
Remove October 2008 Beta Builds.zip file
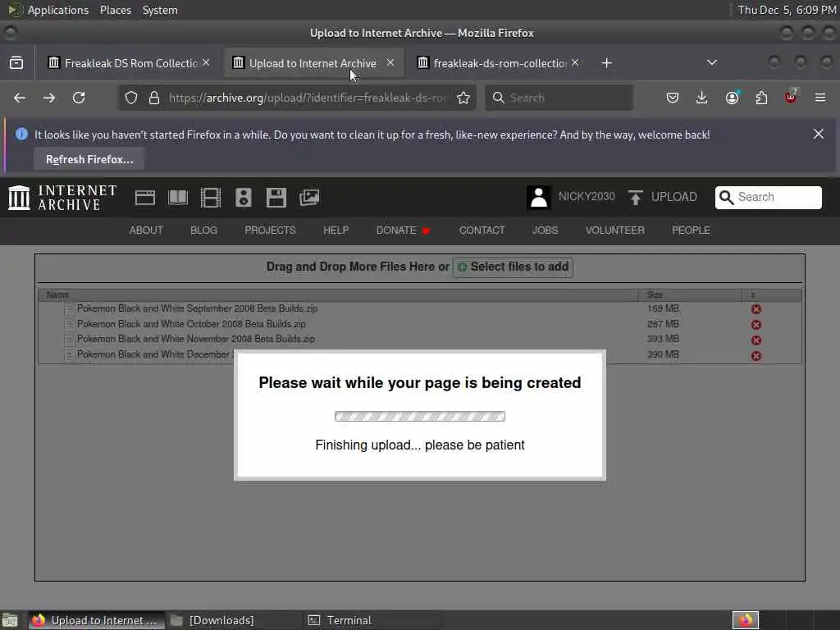point(756,325)
